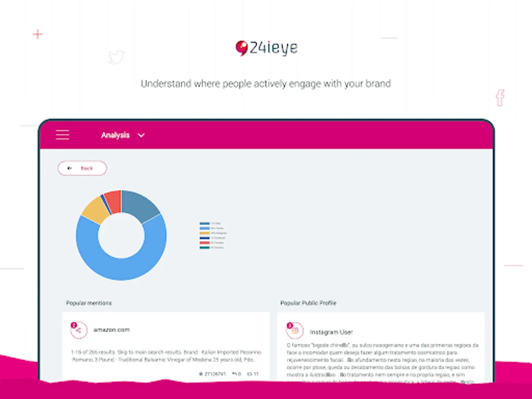Click the retweet icon showing 11
This screenshot has height=399, width=532.
(249, 374)
